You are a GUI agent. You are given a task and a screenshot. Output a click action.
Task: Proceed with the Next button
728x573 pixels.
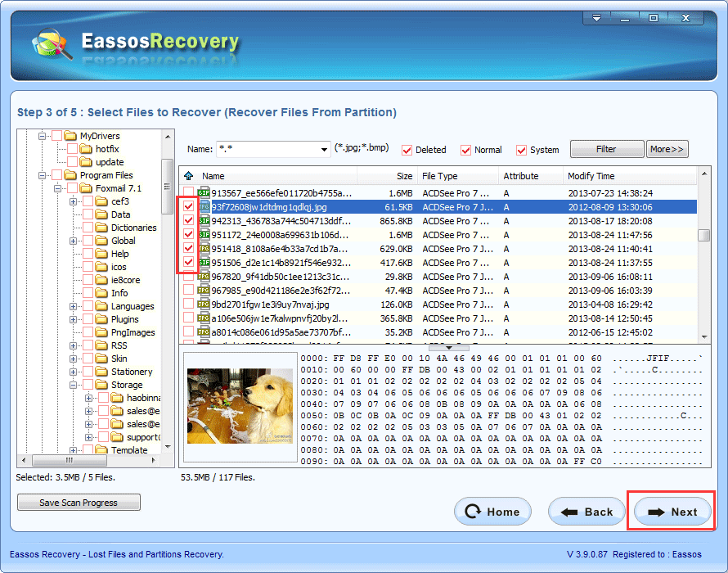[672, 512]
